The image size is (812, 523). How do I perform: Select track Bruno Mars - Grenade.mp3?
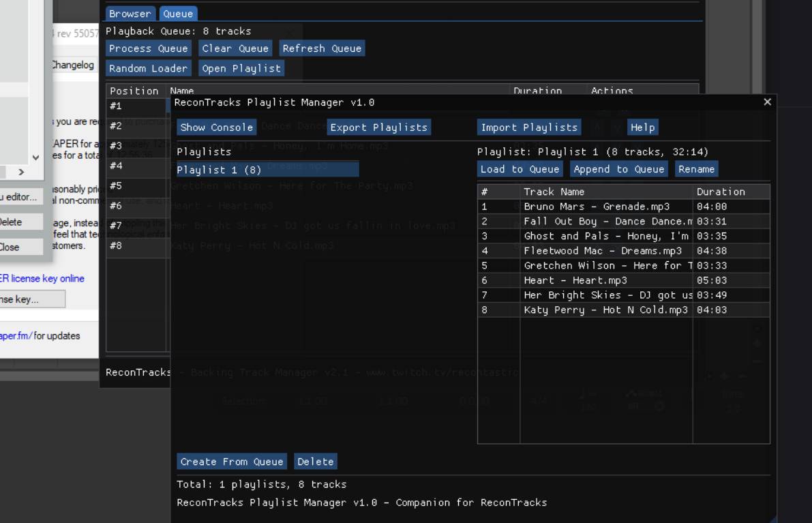(x=624, y=207)
